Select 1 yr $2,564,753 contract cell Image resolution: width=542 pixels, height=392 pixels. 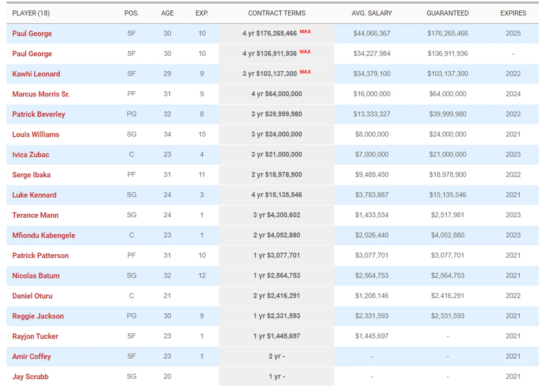(277, 276)
